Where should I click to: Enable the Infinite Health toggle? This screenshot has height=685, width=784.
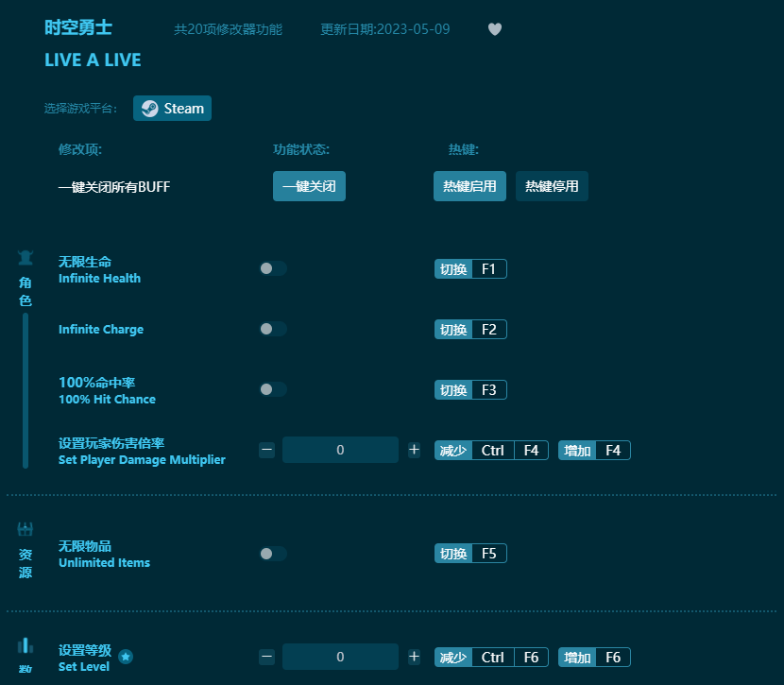point(273,268)
